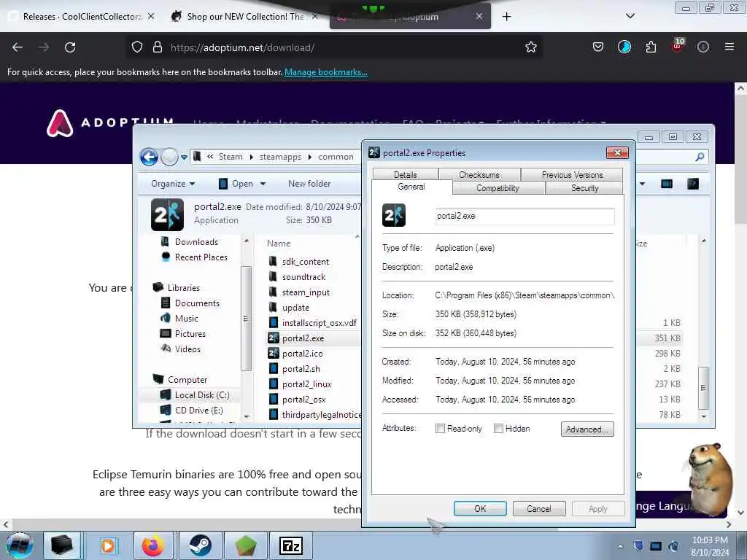Select portal2.exe icon in file list
The height and width of the screenshot is (560, 747).
[x=273, y=338]
